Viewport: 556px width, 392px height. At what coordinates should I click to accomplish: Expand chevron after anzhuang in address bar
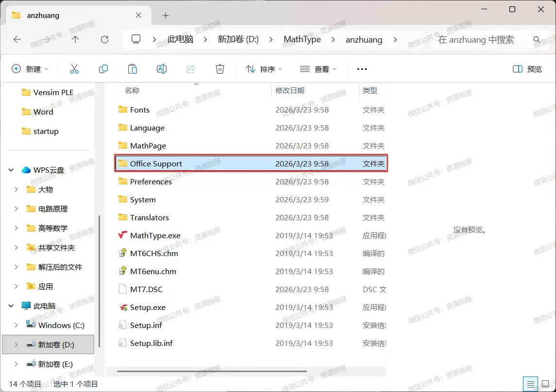click(x=395, y=39)
